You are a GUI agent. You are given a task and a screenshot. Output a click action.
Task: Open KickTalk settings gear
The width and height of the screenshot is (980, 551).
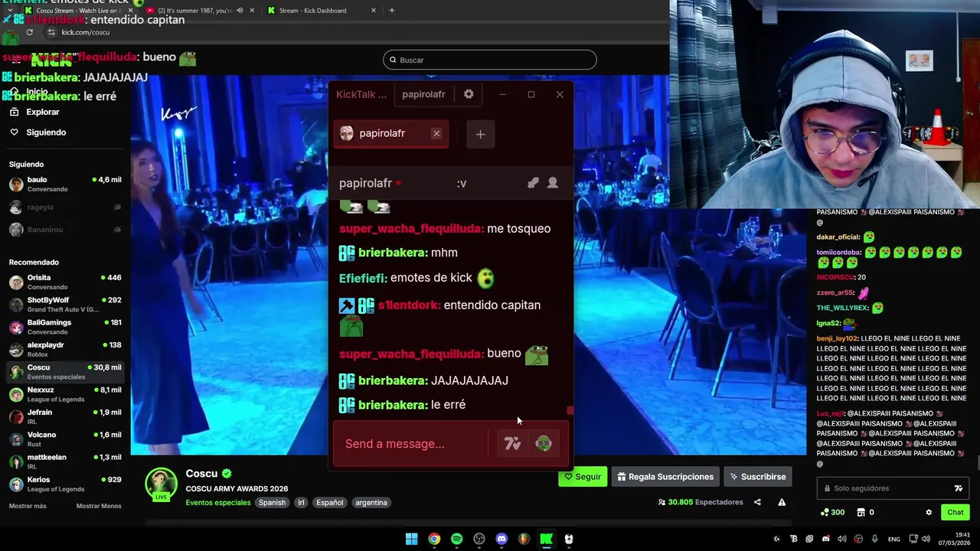click(469, 94)
